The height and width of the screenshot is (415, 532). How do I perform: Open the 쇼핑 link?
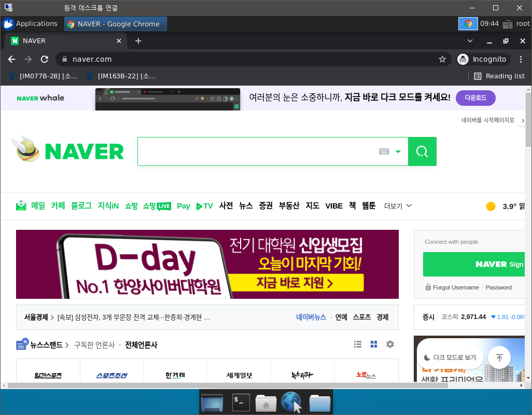[x=131, y=205]
